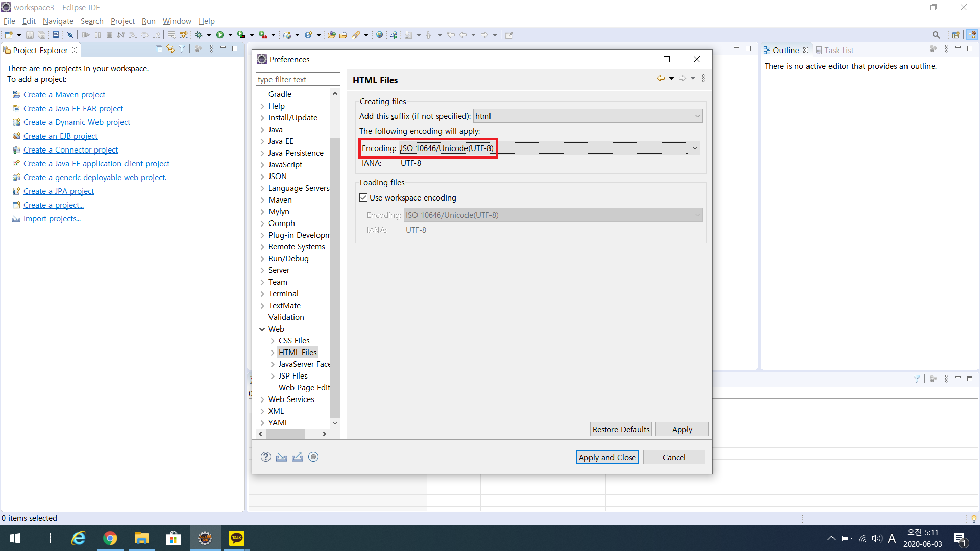Click the KakaoTalk taskbar icon
The image size is (980, 551).
(237, 538)
